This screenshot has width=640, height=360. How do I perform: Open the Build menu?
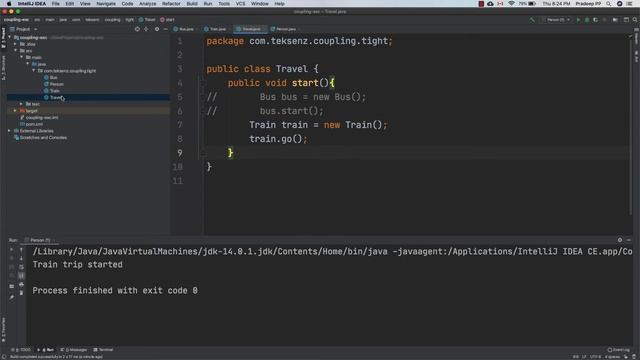pos(192,4)
